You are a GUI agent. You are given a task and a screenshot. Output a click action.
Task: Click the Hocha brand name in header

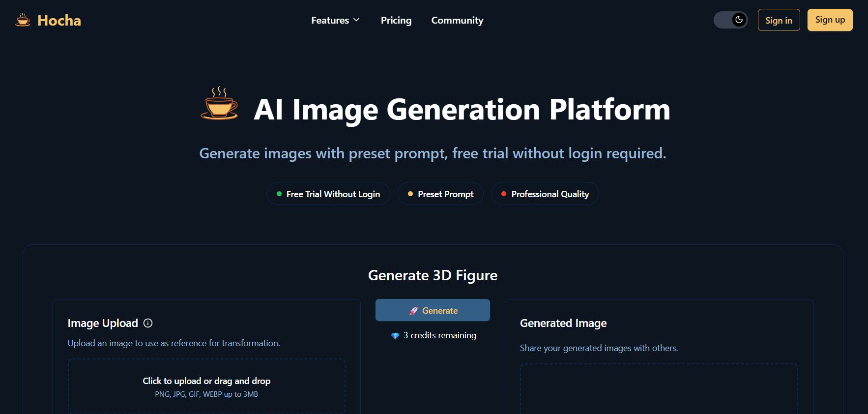59,21
